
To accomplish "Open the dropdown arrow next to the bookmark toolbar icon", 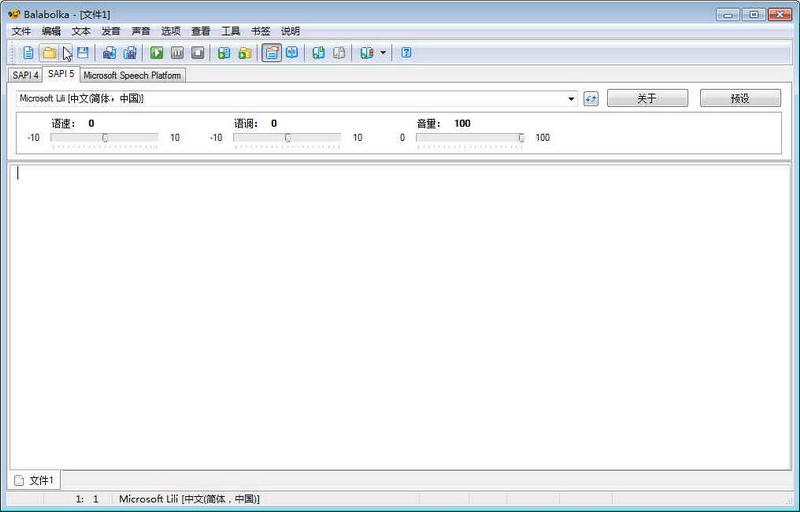I will 383,53.
